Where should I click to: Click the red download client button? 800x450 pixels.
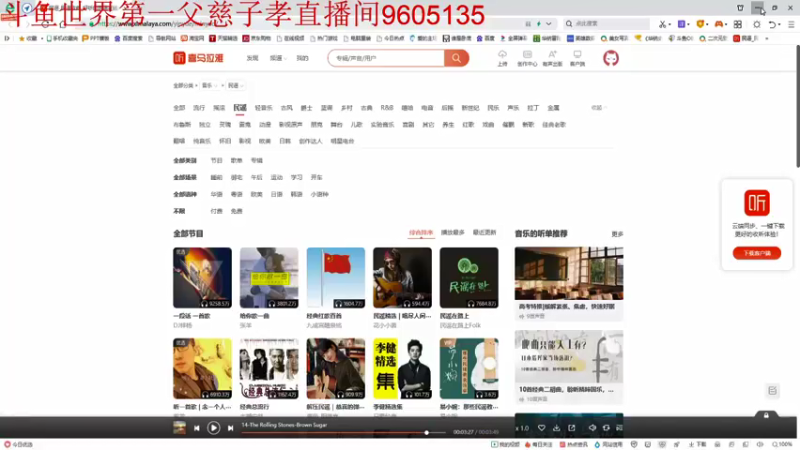(757, 253)
